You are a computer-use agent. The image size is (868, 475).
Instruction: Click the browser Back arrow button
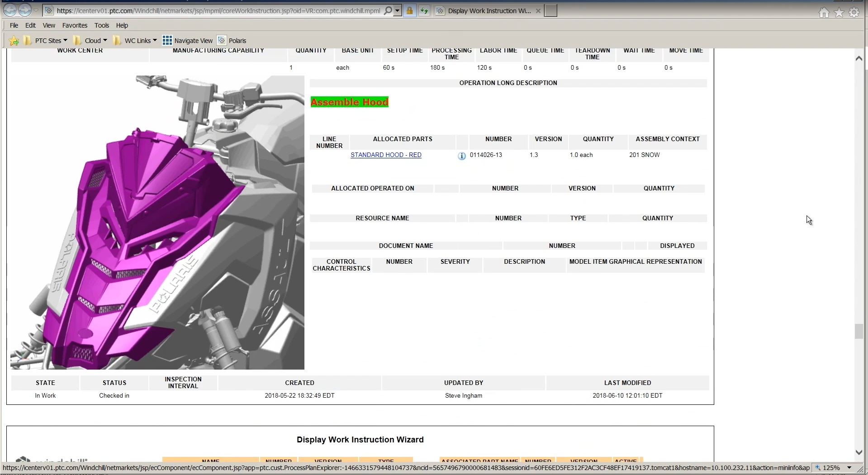click(10, 10)
